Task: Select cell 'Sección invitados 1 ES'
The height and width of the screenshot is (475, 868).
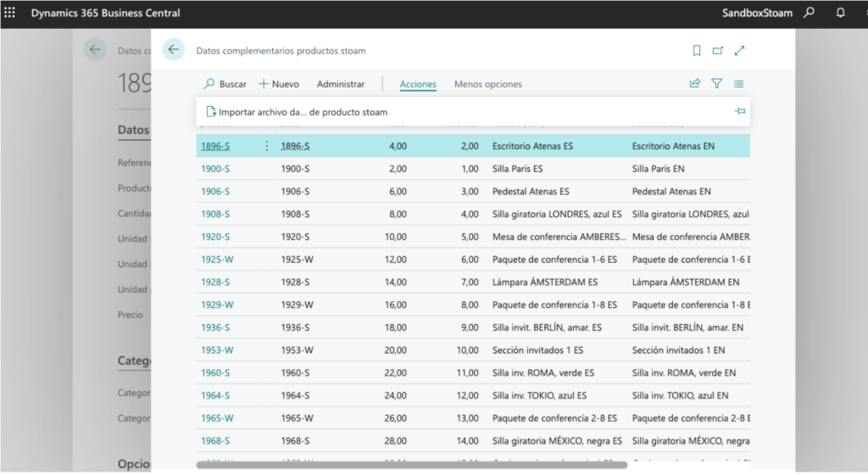Action: 537,350
